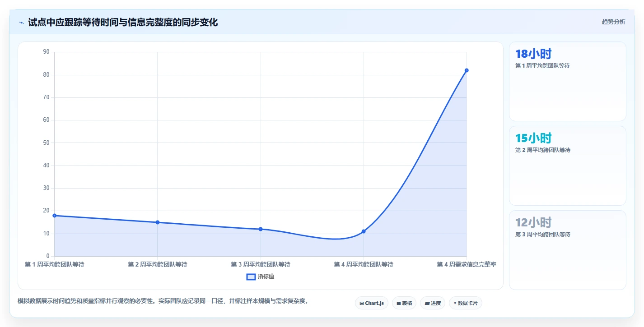
Task: Click x-axis label 第 2 周平均跨团队等待
Action: pos(158,264)
